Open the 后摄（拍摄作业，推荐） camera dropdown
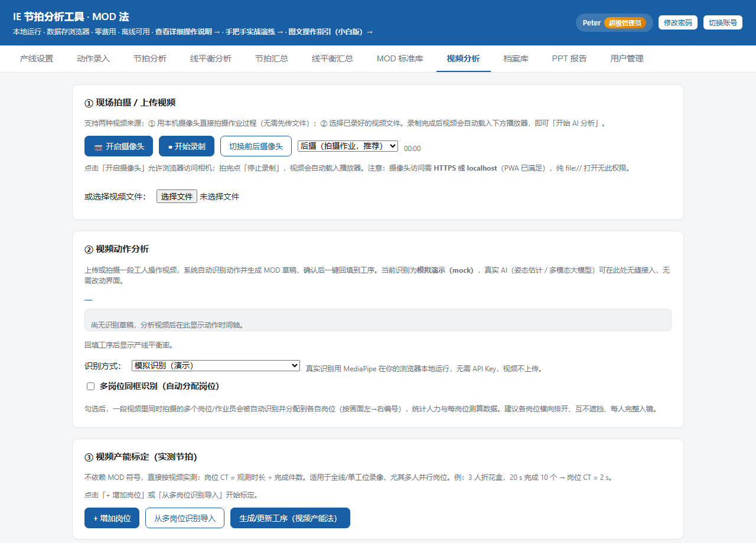The height and width of the screenshot is (543, 756). click(348, 146)
